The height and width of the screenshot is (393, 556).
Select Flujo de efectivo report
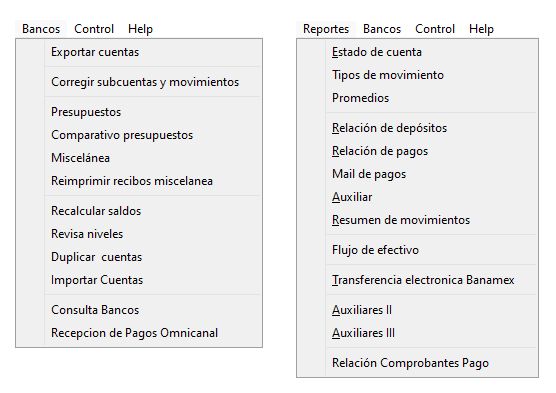(x=417, y=250)
